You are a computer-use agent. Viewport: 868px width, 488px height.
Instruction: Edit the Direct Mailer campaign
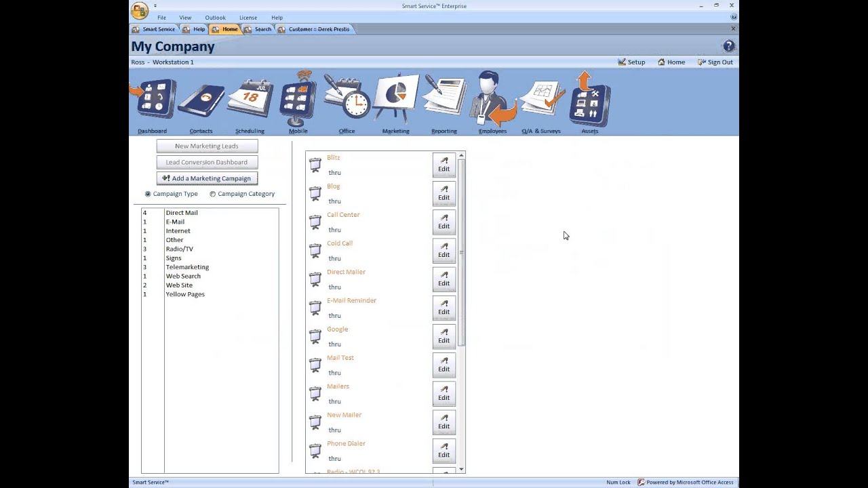pos(443,279)
